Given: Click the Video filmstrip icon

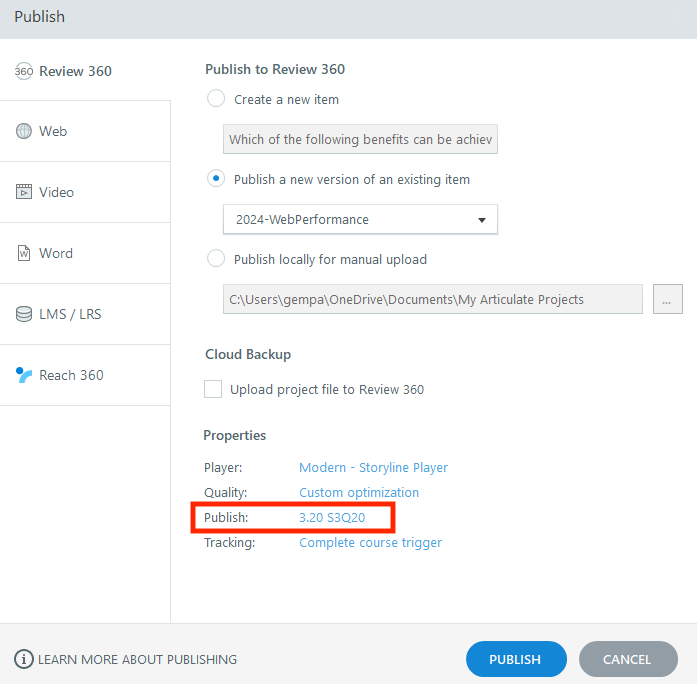Looking at the screenshot, I should (x=24, y=192).
